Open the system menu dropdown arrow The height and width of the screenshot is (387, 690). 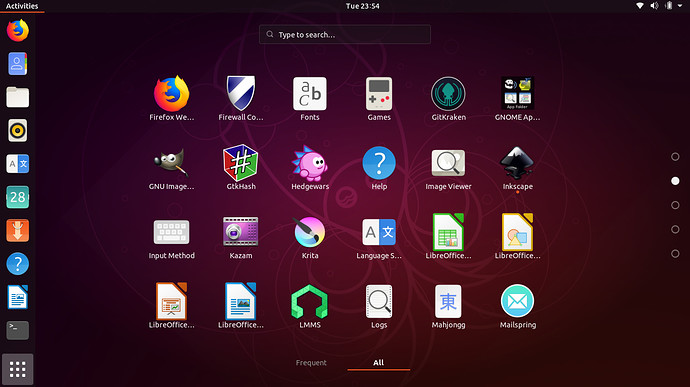pyautogui.click(x=680, y=6)
